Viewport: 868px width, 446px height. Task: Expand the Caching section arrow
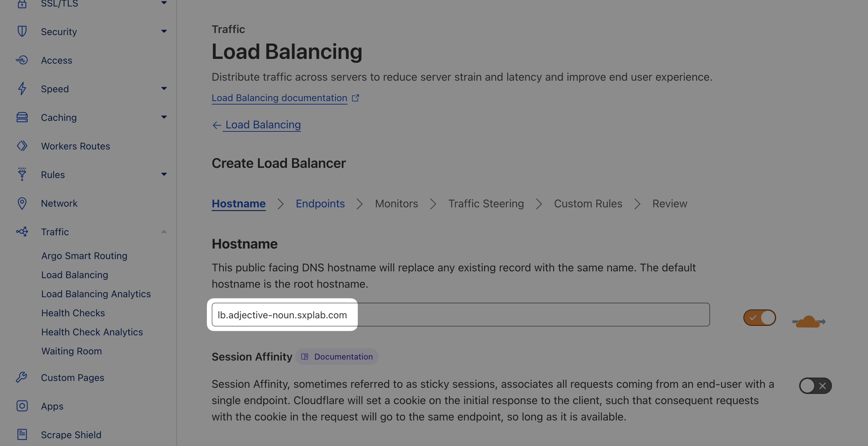(164, 117)
